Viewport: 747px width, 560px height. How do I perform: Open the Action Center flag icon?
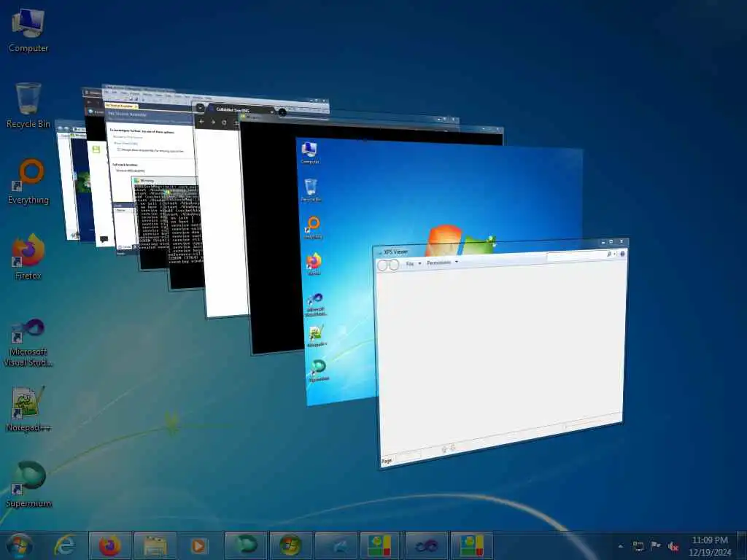(x=656, y=546)
